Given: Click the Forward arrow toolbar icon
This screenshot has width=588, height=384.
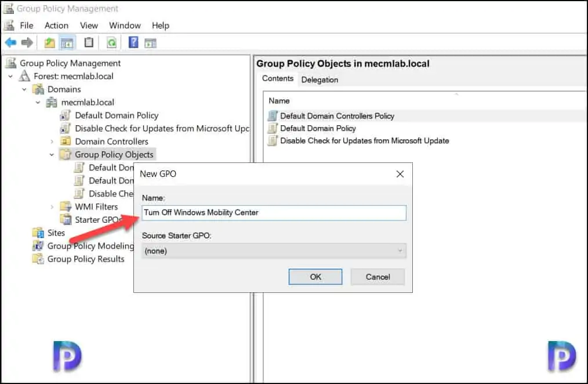Looking at the screenshot, I should pos(27,43).
